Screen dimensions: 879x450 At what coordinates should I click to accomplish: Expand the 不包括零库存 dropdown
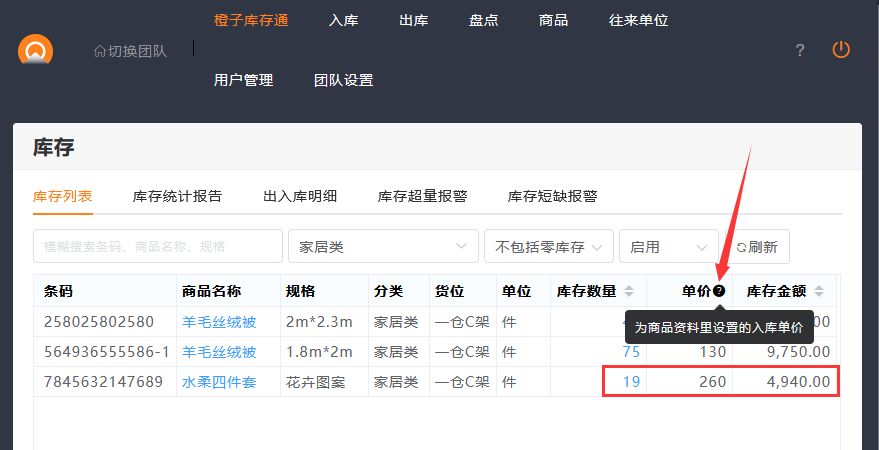point(548,246)
